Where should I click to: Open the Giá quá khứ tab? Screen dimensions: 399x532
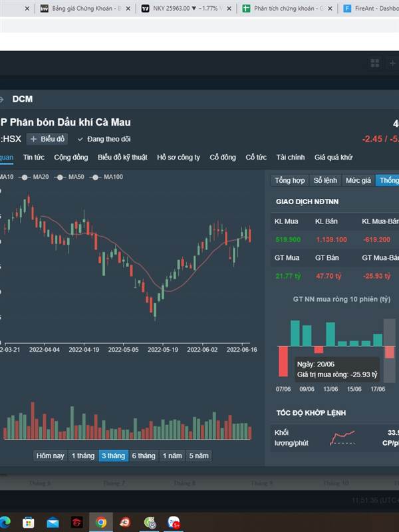coord(334,157)
